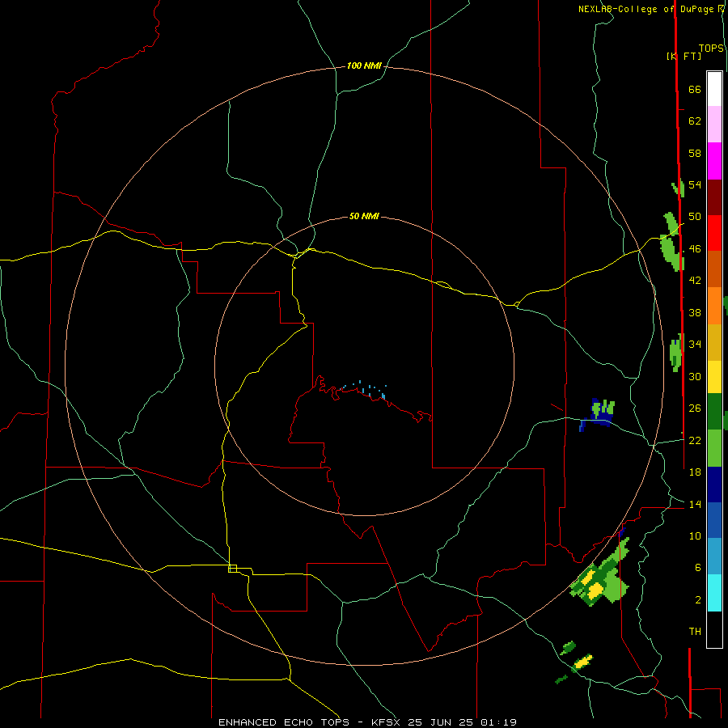The image size is (728, 728).
Task: Pick the bright orange legend swatch
Action: [x=714, y=306]
